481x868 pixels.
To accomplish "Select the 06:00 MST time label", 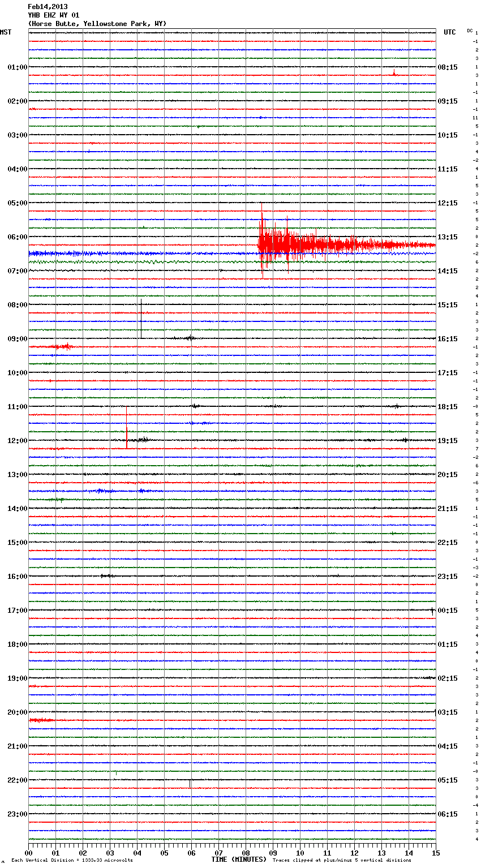I will pos(17,237).
